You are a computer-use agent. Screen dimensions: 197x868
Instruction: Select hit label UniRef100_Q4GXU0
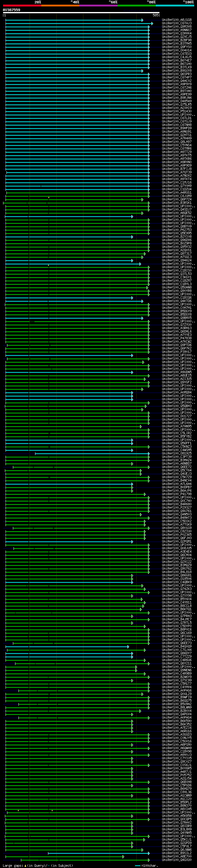click(x=177, y=860)
